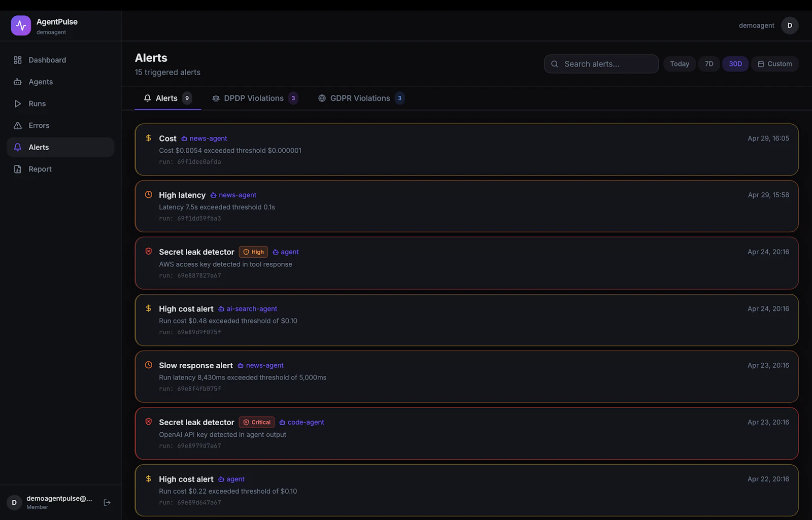
Task: Click the '15 triggered alerts' subtitle
Action: [x=167, y=73]
